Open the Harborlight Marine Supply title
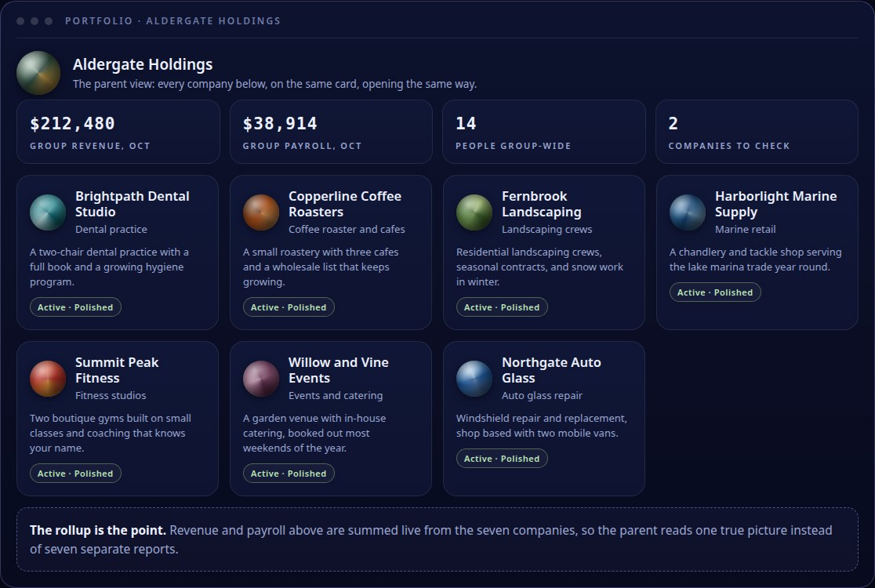The width and height of the screenshot is (875, 588). click(x=775, y=204)
